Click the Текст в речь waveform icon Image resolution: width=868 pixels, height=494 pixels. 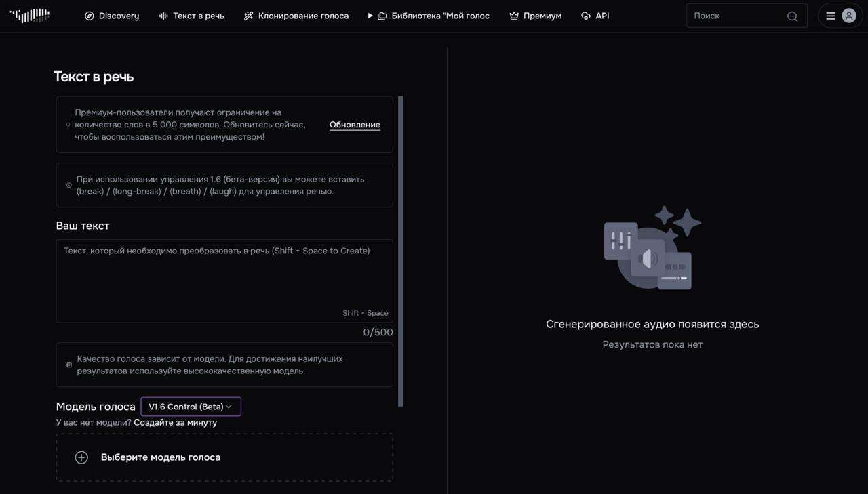pos(163,16)
